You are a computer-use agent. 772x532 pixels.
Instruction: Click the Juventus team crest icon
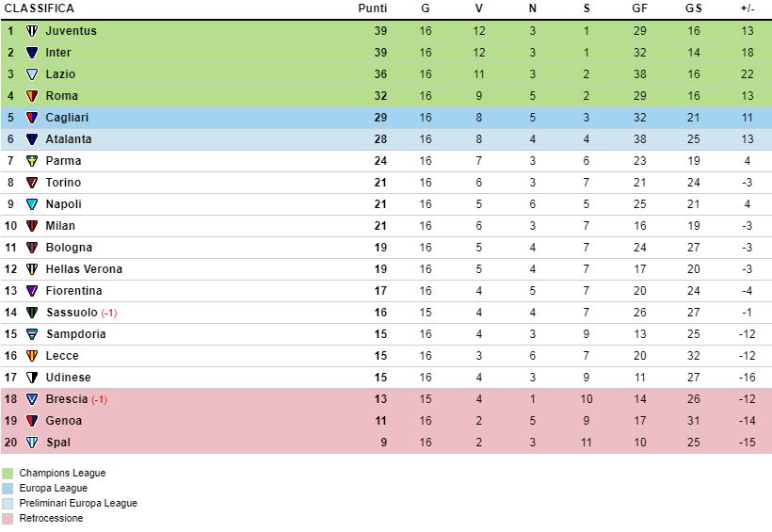32,31
